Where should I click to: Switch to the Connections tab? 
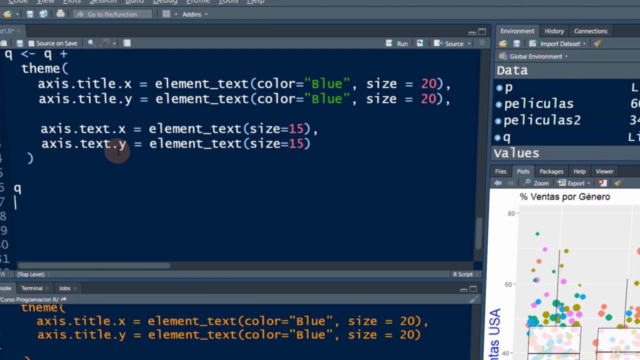point(590,31)
